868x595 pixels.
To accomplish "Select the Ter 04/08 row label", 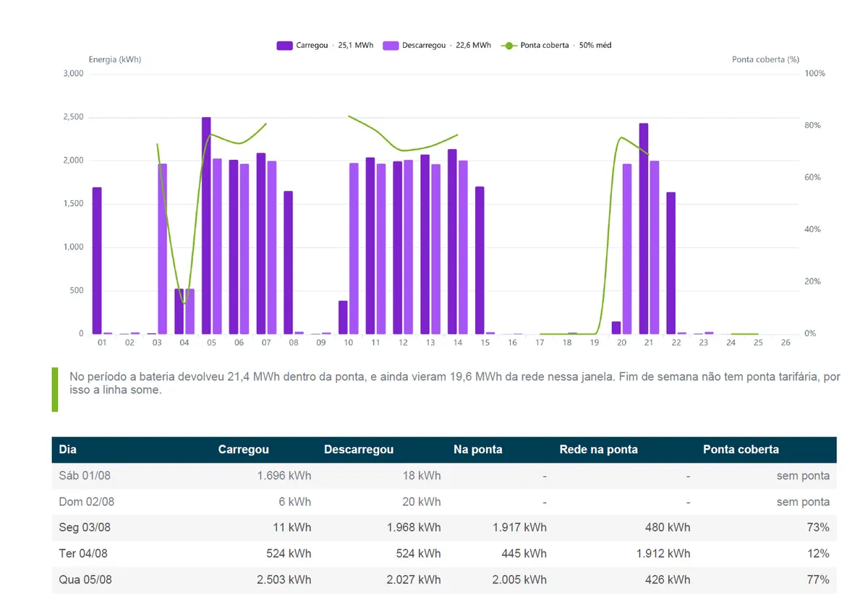I will (x=83, y=554).
